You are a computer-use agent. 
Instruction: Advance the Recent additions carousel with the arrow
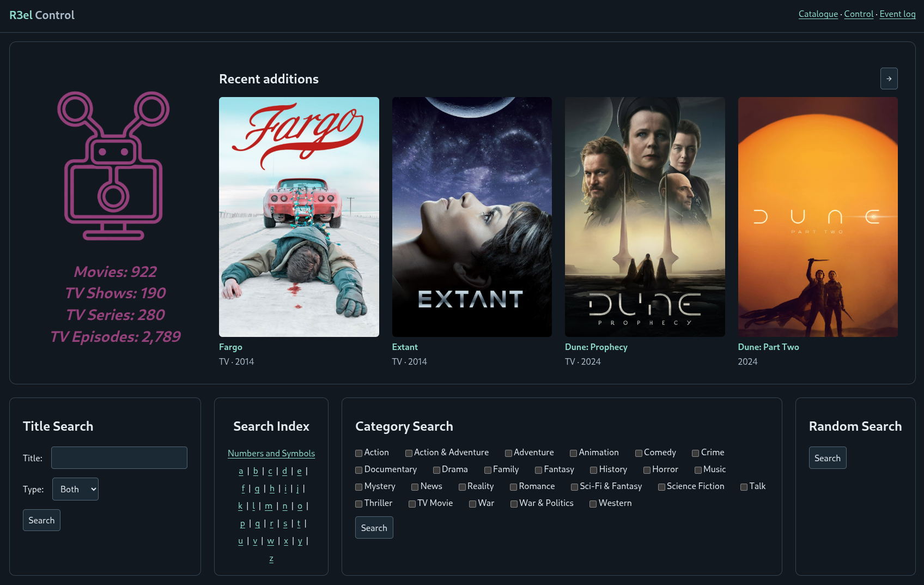[x=889, y=79]
